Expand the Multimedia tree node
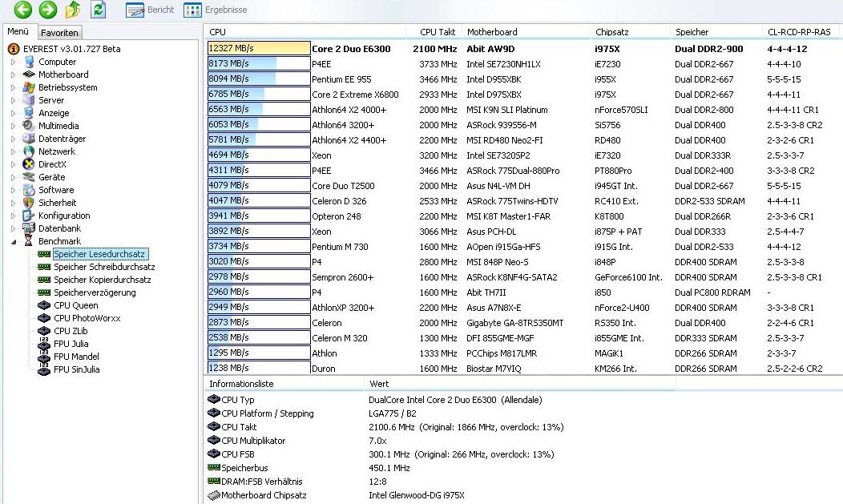 coord(14,126)
